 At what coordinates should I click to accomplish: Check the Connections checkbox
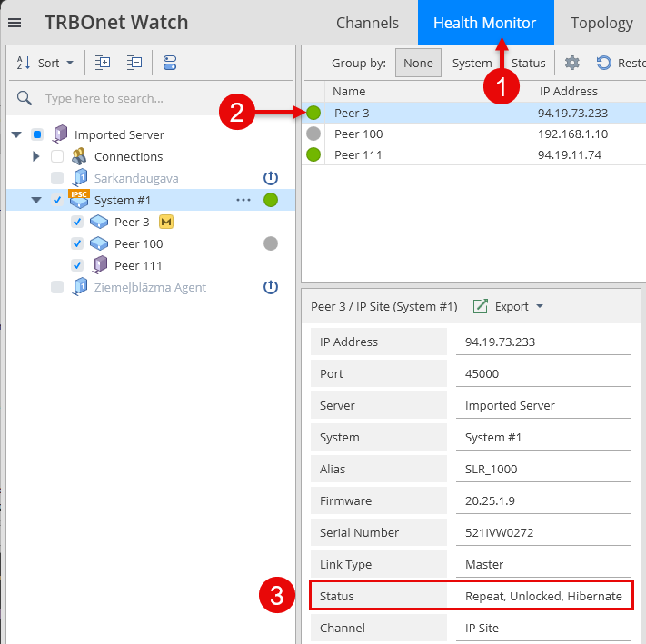57,156
